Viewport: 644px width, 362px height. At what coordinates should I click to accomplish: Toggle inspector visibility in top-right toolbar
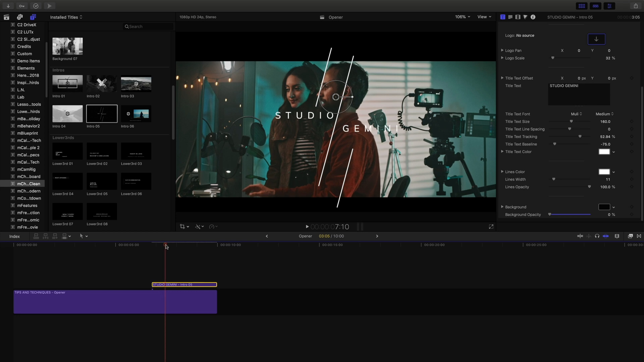609,6
